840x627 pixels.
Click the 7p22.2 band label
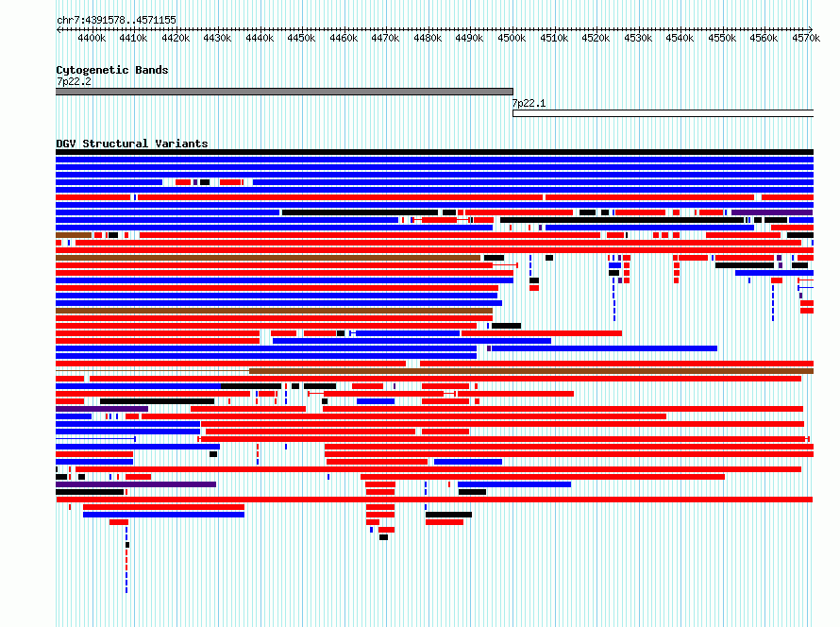pyautogui.click(x=74, y=81)
